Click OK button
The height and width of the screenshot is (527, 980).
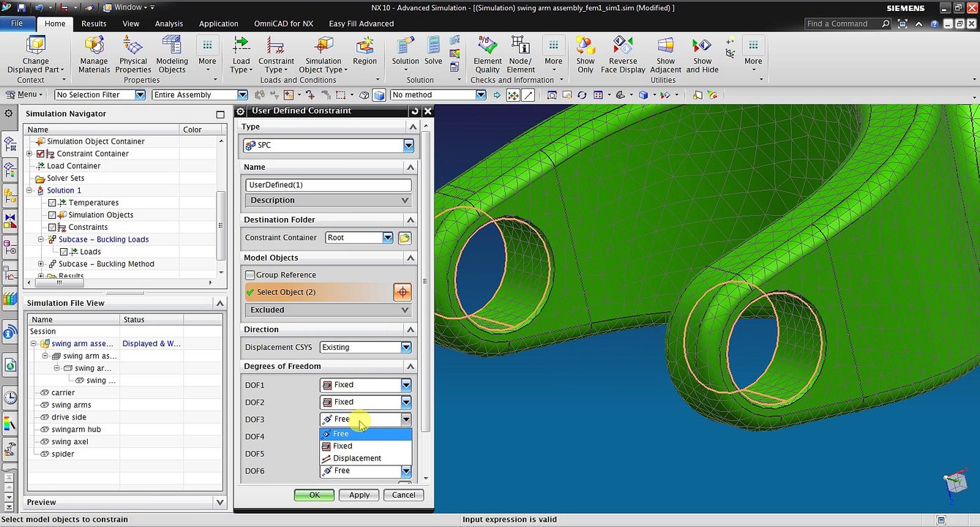314,496
